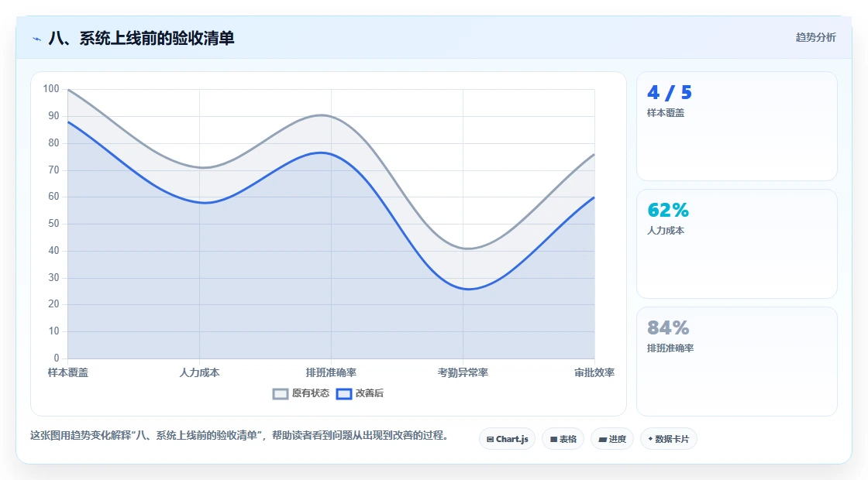Screen dimensions: 868x480
Task: Open the 84% 排班准确率 stat card
Action: 737,362
